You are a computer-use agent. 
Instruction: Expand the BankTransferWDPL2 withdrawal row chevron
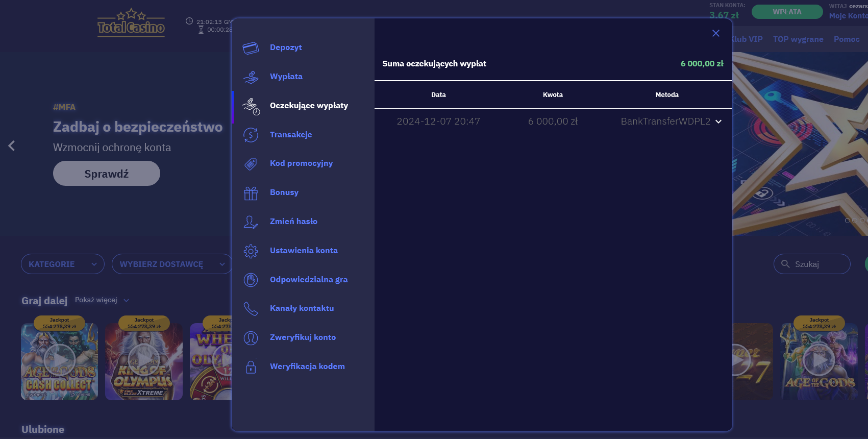(x=718, y=121)
